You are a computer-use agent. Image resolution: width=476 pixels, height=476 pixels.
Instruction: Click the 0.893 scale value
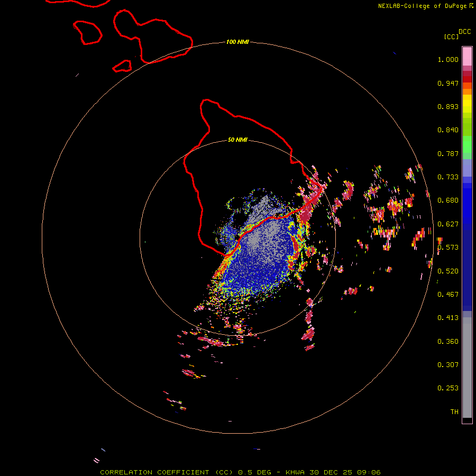pos(448,106)
